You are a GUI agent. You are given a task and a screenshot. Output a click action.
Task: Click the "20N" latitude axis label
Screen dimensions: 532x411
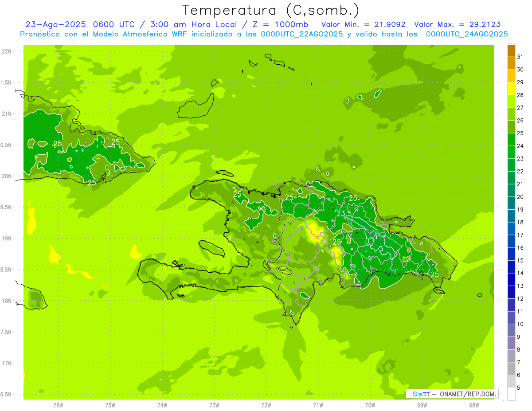coord(6,176)
